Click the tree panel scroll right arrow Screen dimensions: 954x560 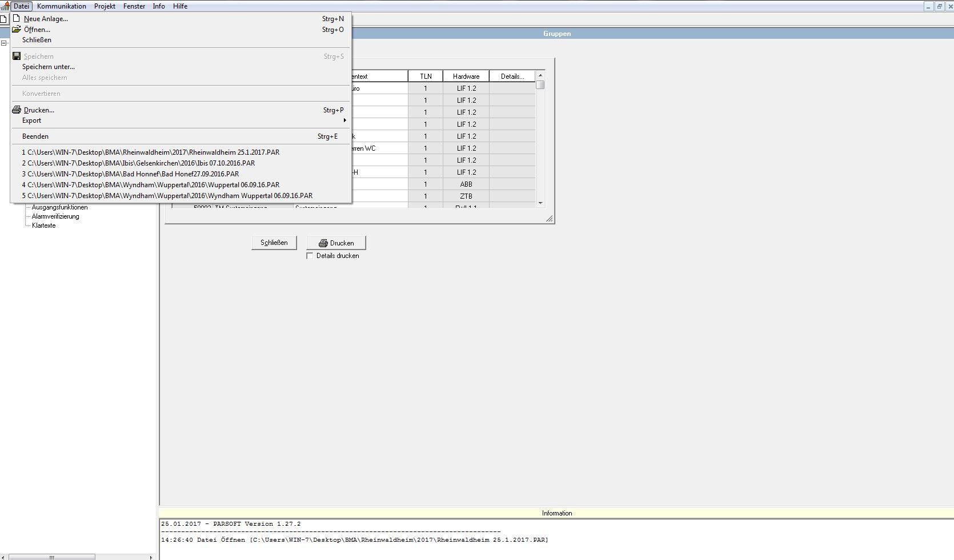[x=151, y=557]
